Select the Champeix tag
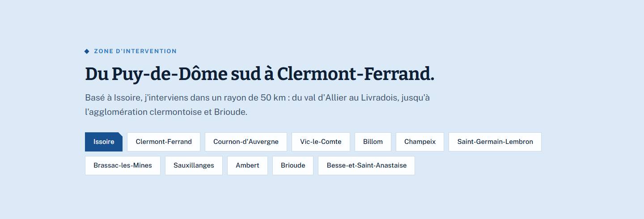Viewport: 644px width, 219px height. pyautogui.click(x=420, y=142)
